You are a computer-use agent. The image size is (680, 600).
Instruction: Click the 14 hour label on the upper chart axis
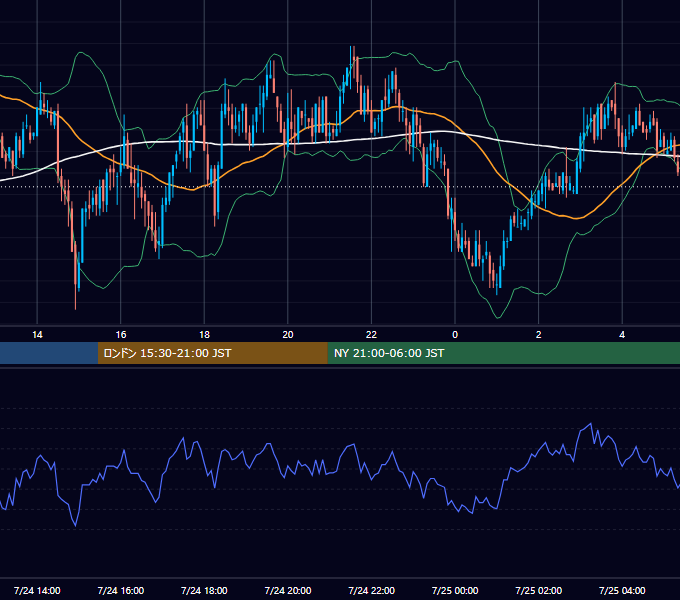pyautogui.click(x=37, y=335)
